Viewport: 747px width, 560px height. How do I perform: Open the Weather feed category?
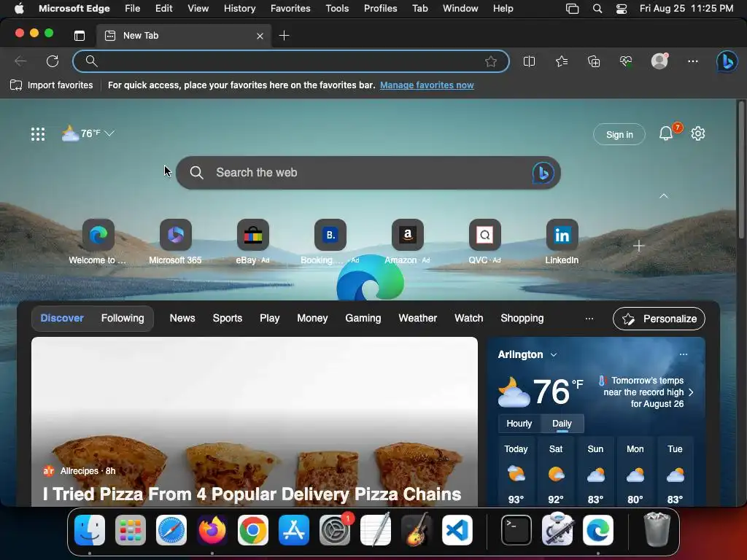(x=417, y=318)
